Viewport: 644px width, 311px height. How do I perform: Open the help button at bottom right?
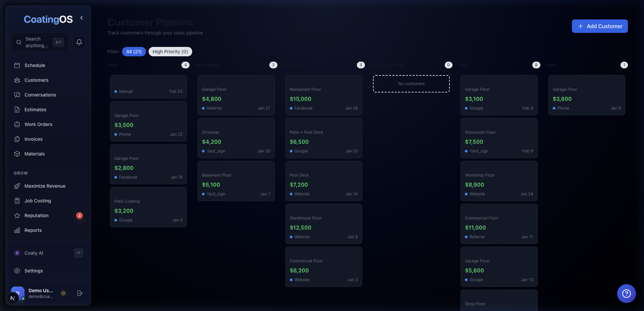(626, 293)
